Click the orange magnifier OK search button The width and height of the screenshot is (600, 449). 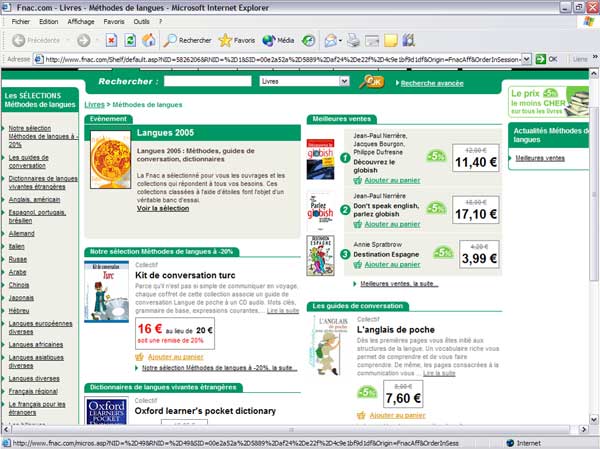372,82
